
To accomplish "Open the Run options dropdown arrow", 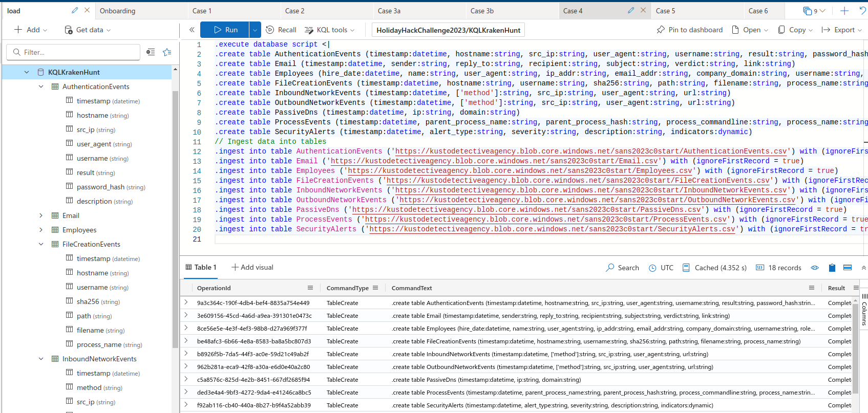I will point(255,30).
